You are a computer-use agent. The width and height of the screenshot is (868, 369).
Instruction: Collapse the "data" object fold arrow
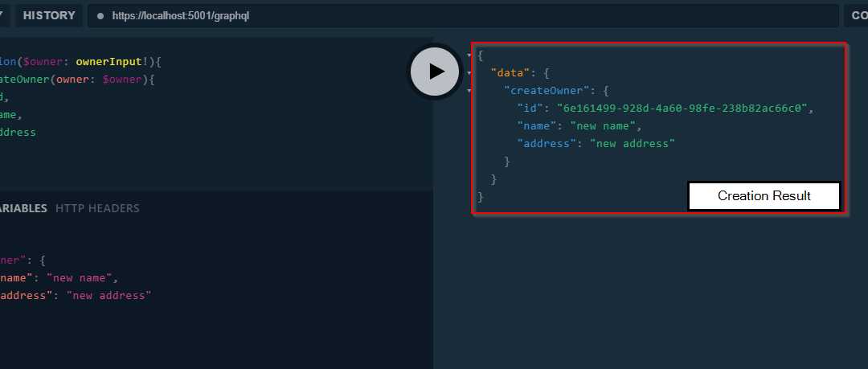469,73
